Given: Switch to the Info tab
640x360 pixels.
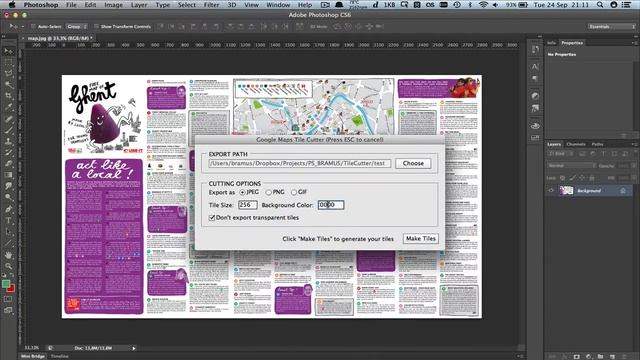Looking at the screenshot, I should pyautogui.click(x=551, y=42).
